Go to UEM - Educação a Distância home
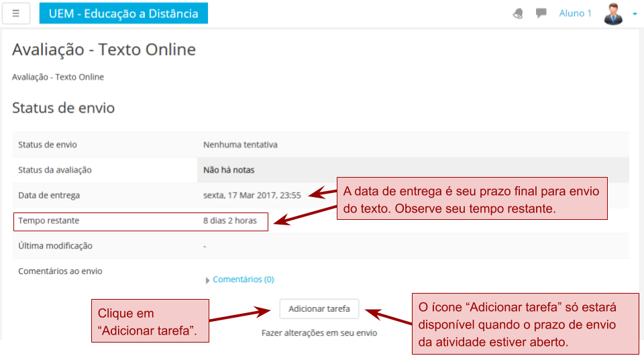This screenshot has height=362, width=644. [x=123, y=13]
